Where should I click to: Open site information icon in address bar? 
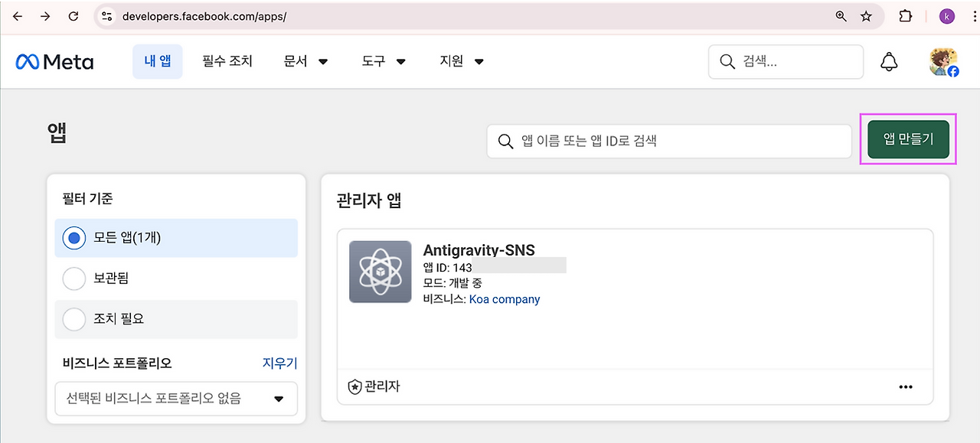(x=107, y=16)
